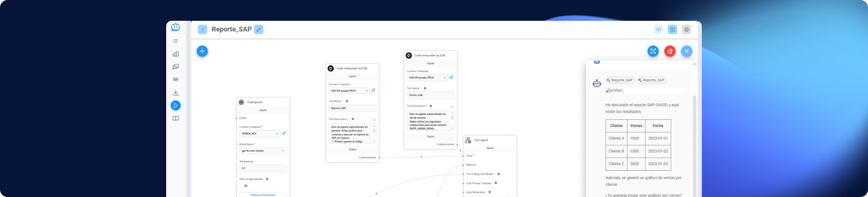Open the users group sidebar icon

175,79
